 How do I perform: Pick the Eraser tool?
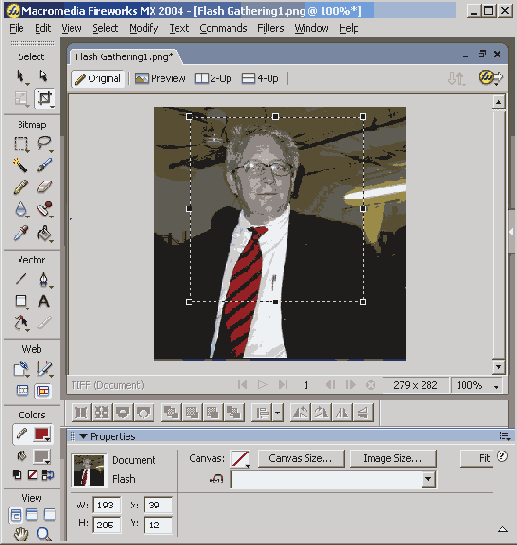(x=44, y=187)
